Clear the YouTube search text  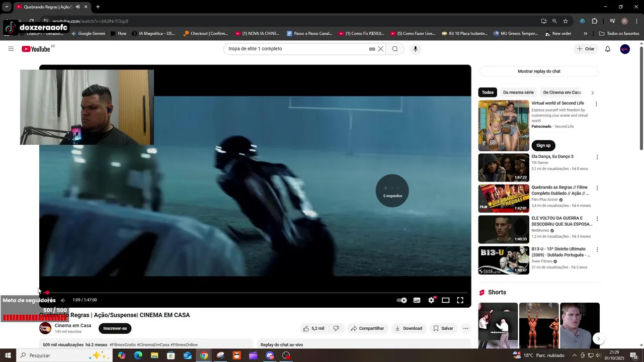click(x=381, y=49)
